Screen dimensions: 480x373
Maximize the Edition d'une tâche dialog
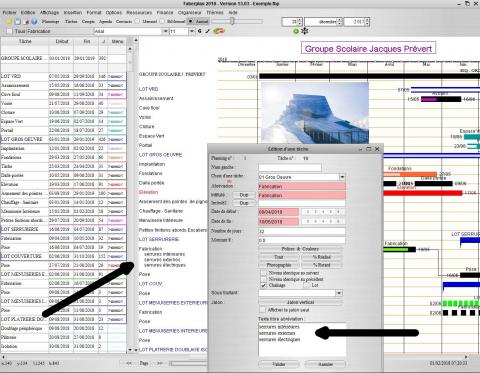pyautogui.click(x=369, y=149)
